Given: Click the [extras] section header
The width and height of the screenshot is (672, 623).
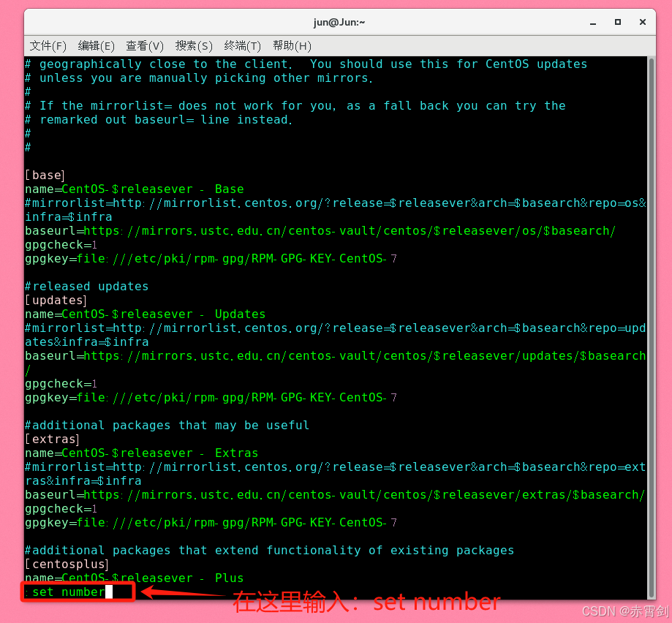Looking at the screenshot, I should [x=53, y=439].
